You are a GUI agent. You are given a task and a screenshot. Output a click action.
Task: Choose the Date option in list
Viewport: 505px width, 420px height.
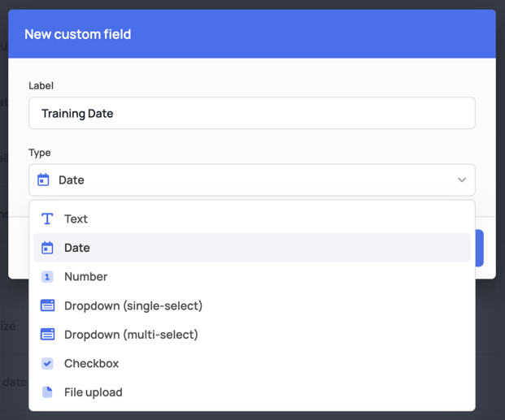tap(252, 248)
